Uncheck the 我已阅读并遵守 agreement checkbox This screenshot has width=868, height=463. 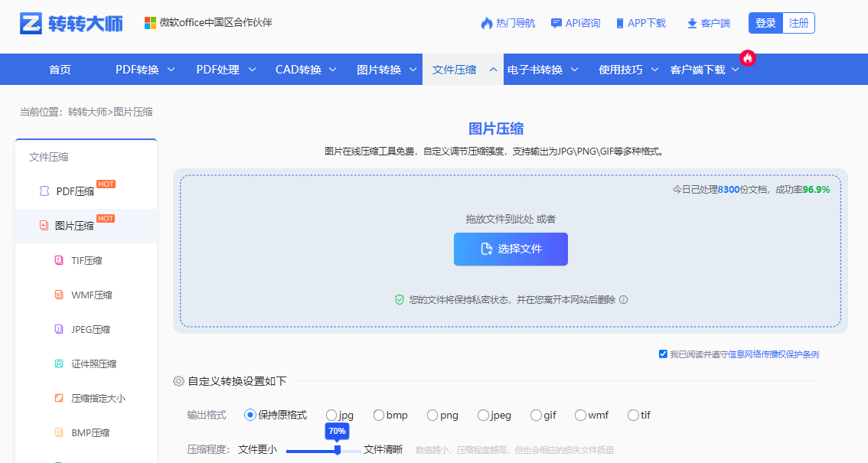(x=663, y=354)
